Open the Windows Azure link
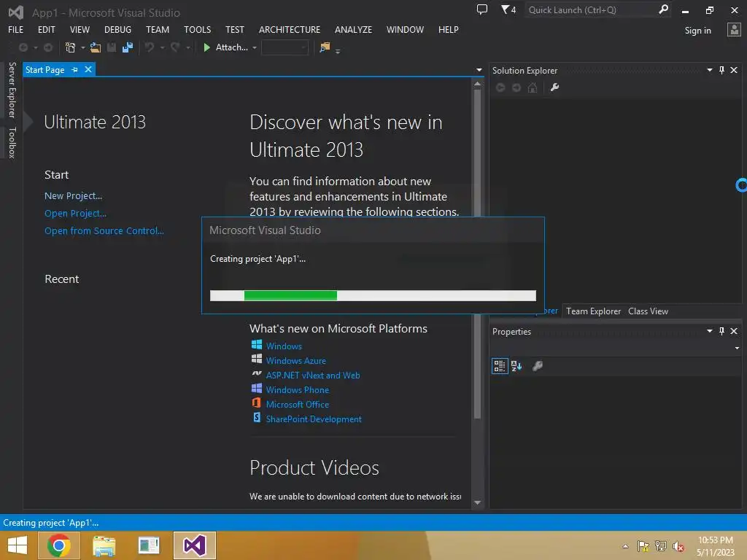This screenshot has width=747, height=560. [296, 360]
